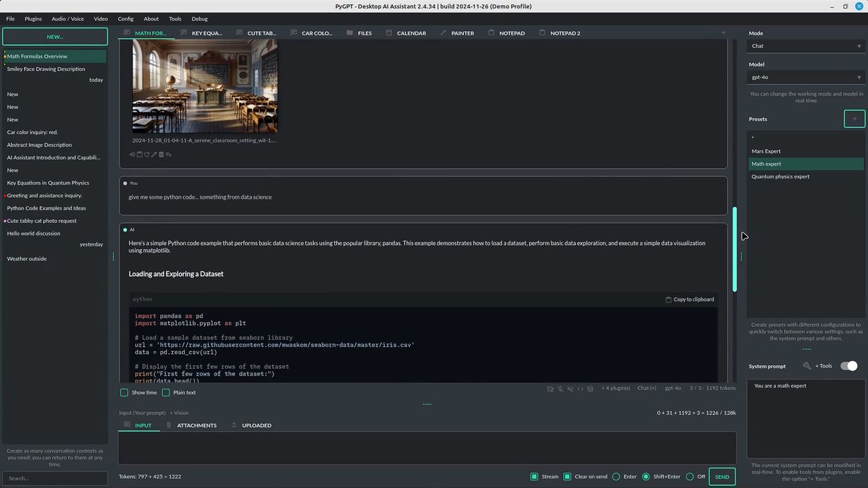Viewport: 868px width, 488px height.
Task: Click the Copy to clipboard icon on code block
Action: tap(668, 299)
